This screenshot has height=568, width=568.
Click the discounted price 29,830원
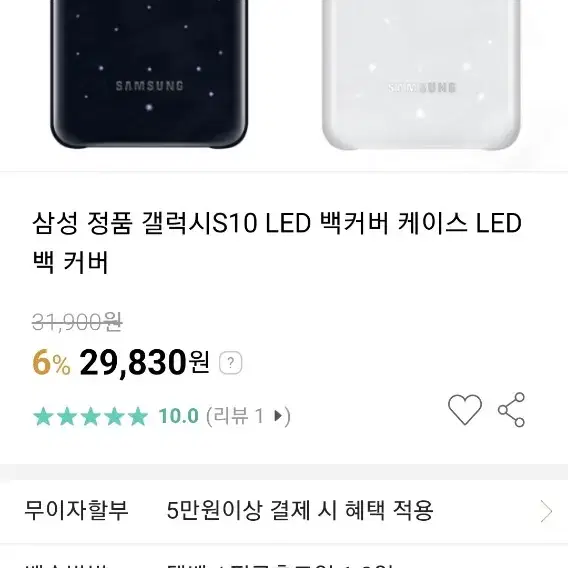click(x=144, y=362)
